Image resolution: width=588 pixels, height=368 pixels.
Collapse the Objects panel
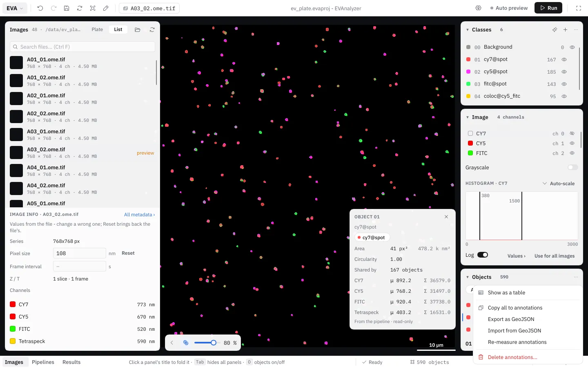[x=468, y=277]
